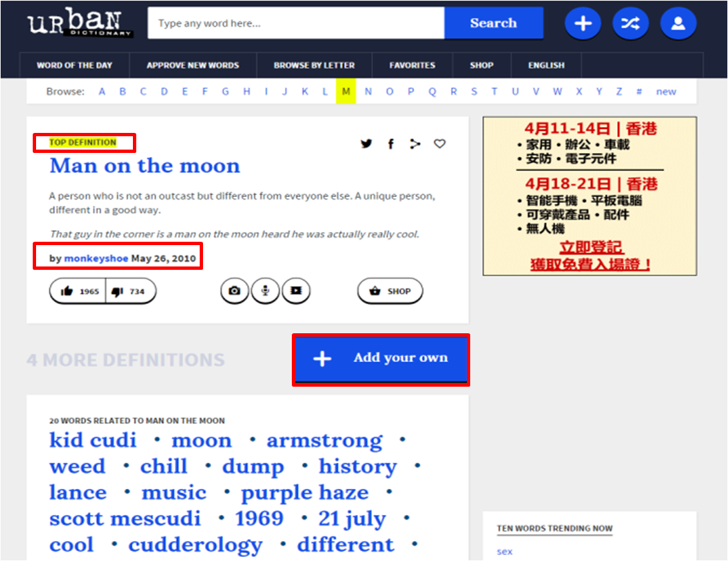Open related word cool
Viewport: 728px width, 561px height.
tap(71, 544)
